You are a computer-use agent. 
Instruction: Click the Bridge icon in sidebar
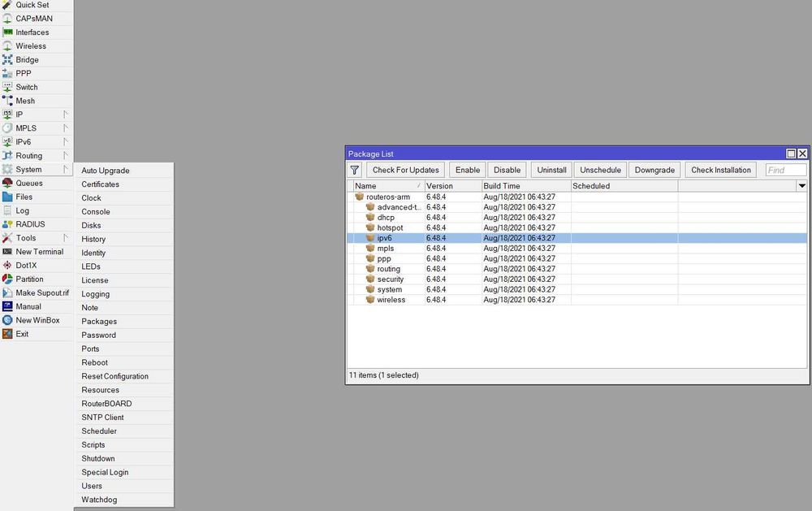[7, 59]
